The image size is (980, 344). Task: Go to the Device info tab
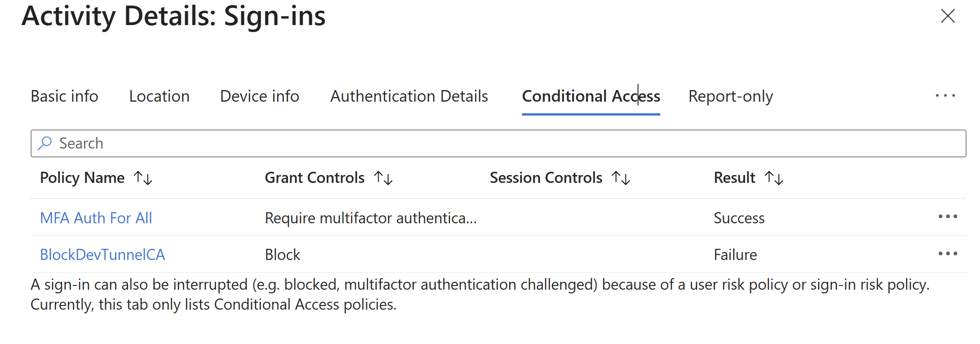[x=259, y=97]
